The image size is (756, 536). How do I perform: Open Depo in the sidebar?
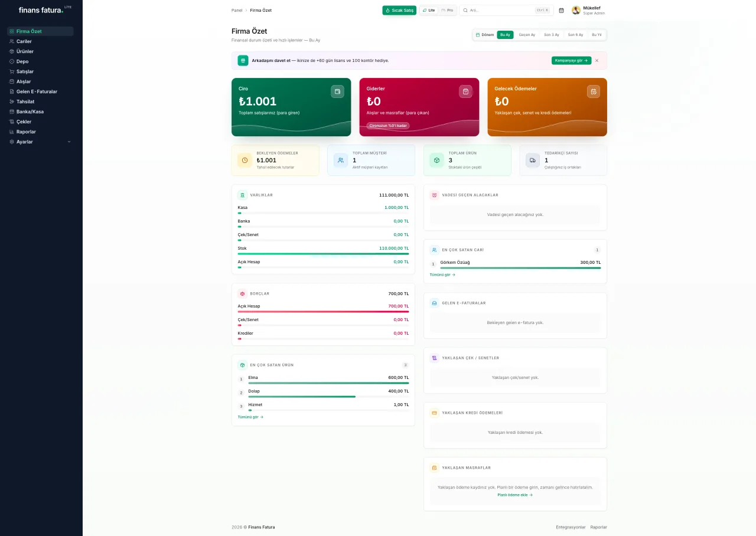click(x=40, y=61)
